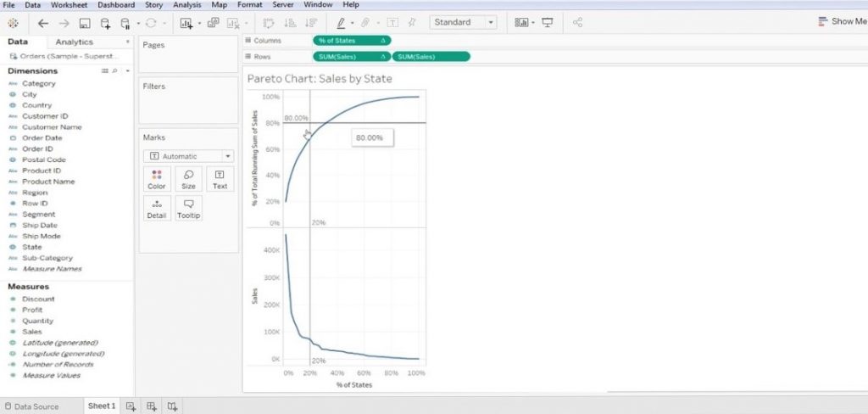Select the State dimension field
868x414 pixels.
point(31,247)
